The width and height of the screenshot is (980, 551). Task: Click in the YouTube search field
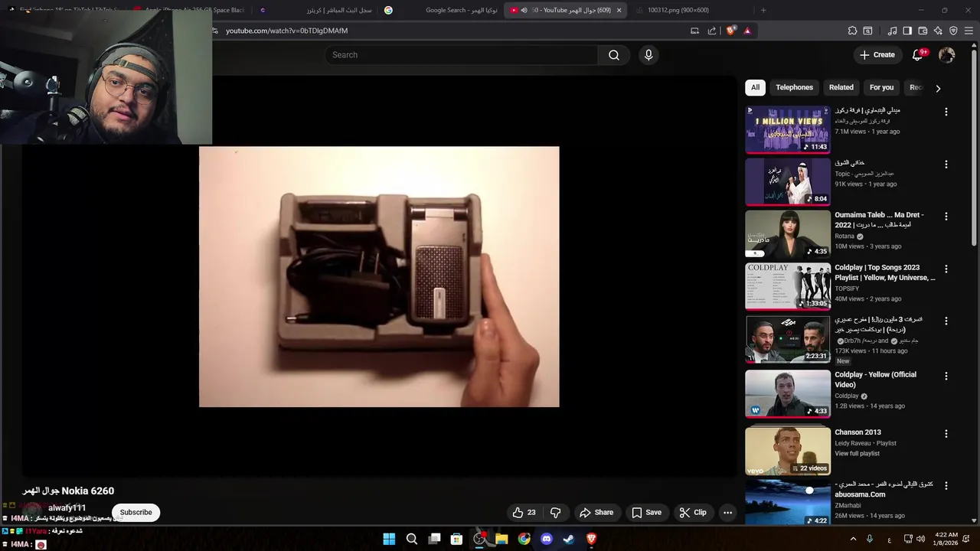pos(462,55)
